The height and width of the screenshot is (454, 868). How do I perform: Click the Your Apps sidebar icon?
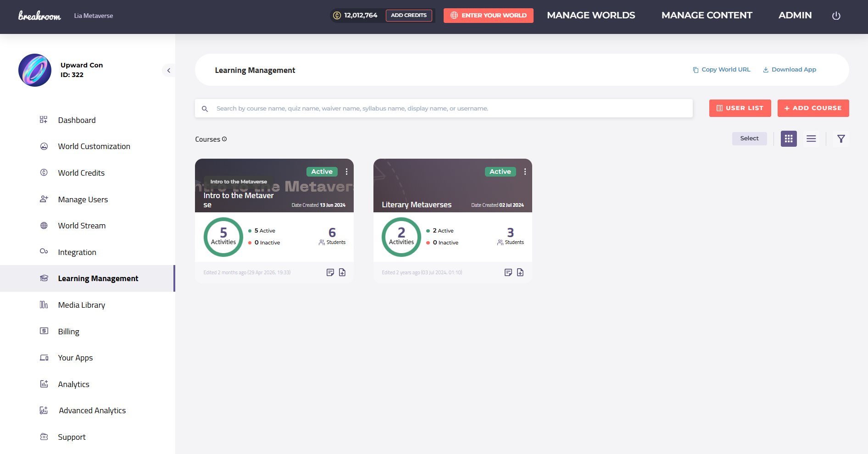(x=44, y=358)
